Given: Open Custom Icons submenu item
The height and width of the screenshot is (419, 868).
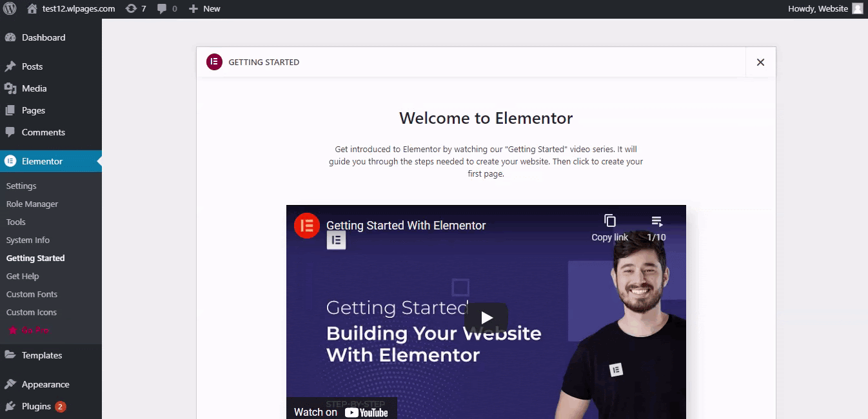Looking at the screenshot, I should pyautogui.click(x=32, y=312).
